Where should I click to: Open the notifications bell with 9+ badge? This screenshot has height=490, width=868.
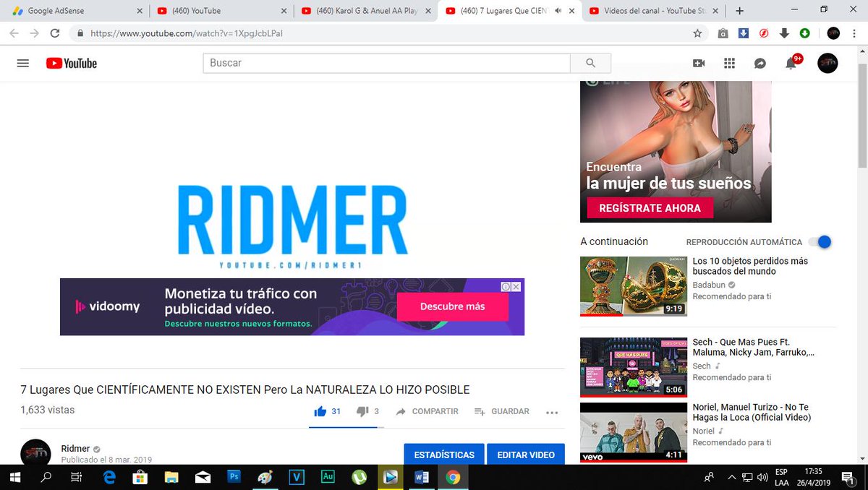click(x=791, y=64)
